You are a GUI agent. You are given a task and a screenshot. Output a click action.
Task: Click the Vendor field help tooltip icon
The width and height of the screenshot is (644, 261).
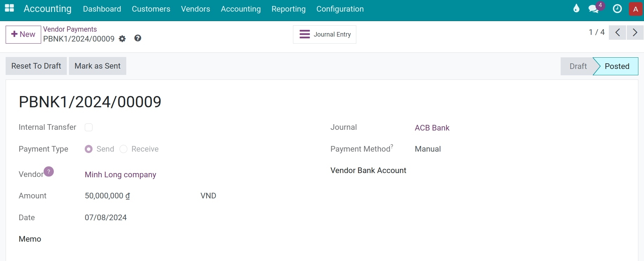(x=49, y=172)
